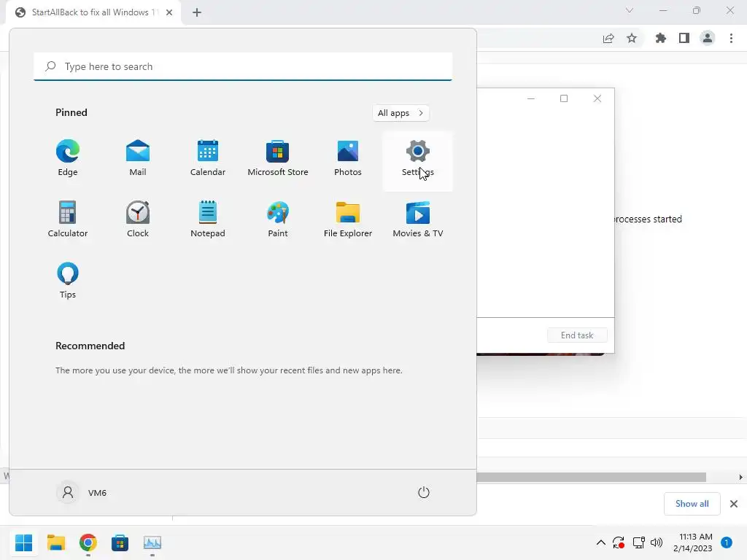Viewport: 747px width, 560px height.
Task: Click the horizontal scrollbar thumb
Action: (591, 477)
